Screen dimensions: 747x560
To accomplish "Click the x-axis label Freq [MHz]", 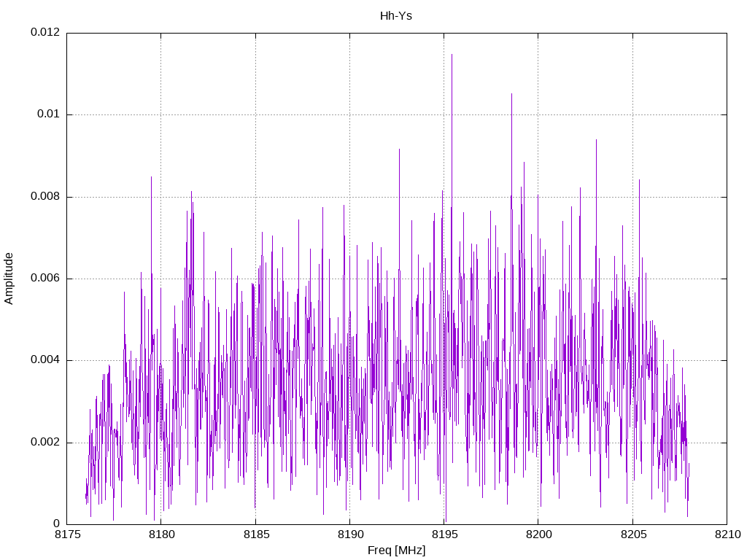I will pos(396,550).
